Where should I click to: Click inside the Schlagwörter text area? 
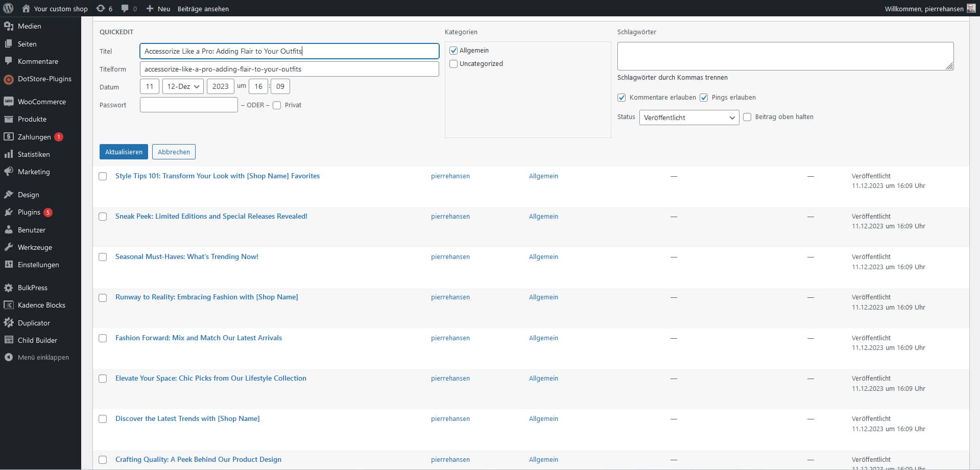785,56
